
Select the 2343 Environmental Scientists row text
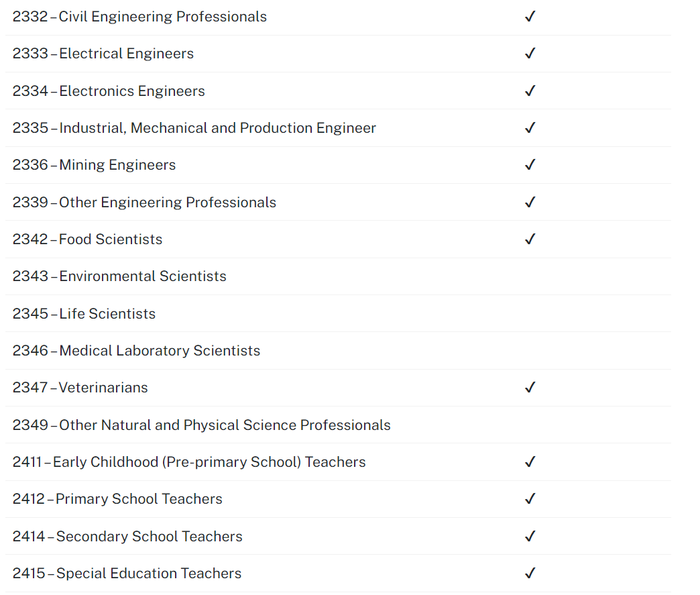click(119, 276)
